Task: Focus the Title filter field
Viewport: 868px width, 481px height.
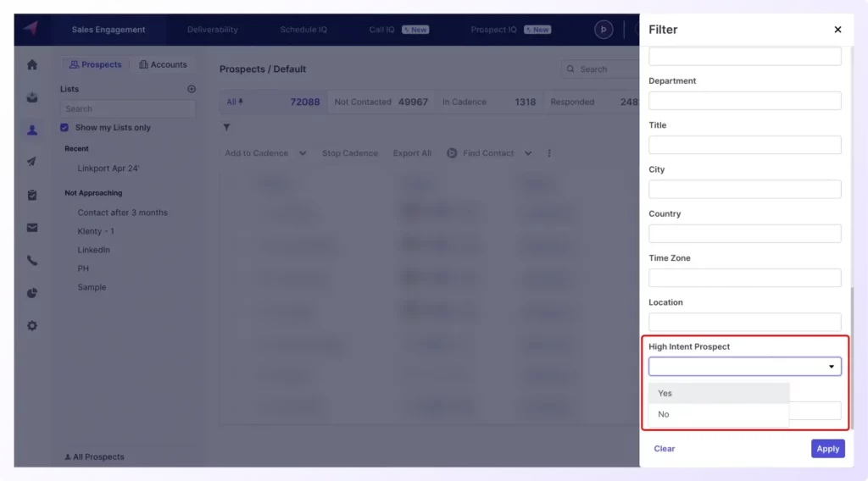Action: pyautogui.click(x=744, y=145)
